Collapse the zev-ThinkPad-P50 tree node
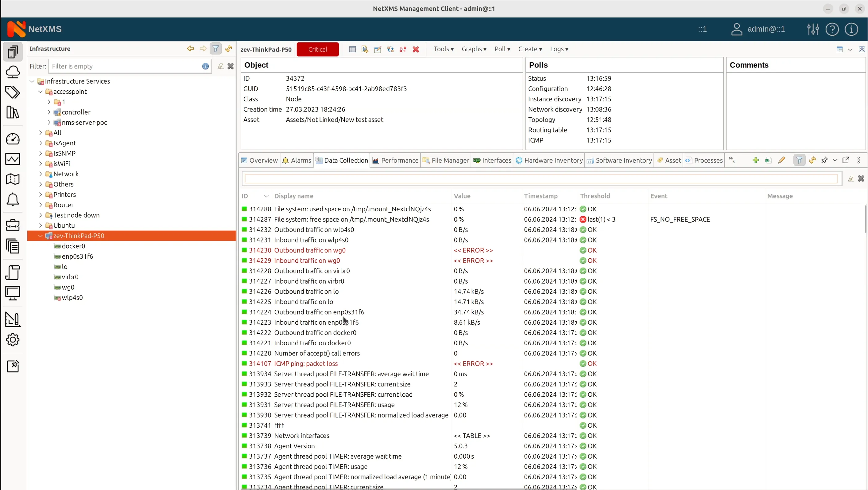 point(40,235)
